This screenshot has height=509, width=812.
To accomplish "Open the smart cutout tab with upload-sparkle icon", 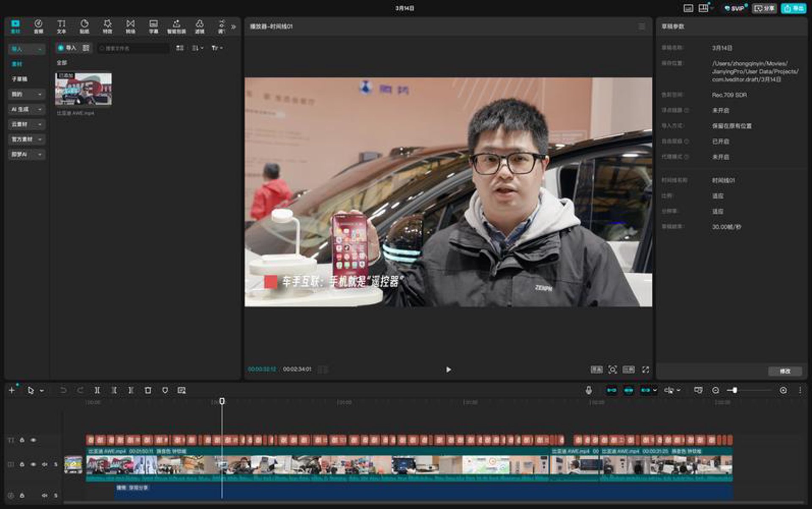I will click(176, 26).
